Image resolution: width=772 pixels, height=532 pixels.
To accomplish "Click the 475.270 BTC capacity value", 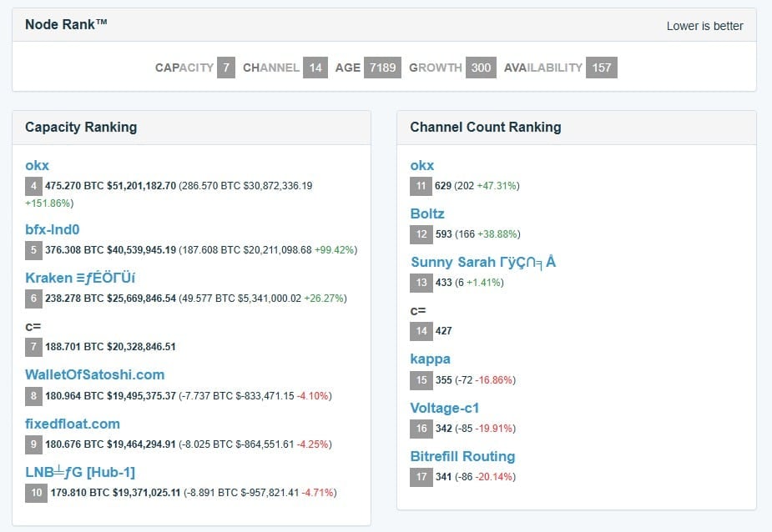I will (x=74, y=186).
